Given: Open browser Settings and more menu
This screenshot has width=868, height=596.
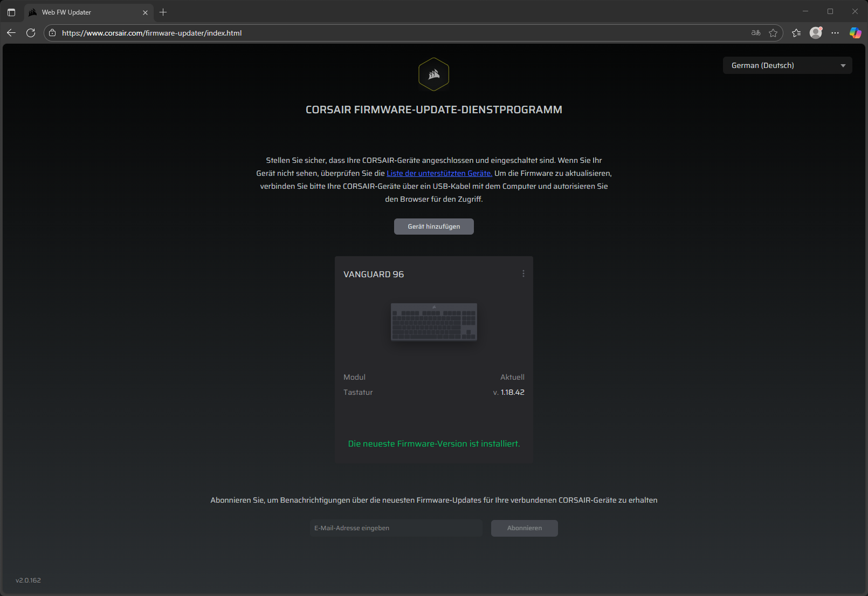Looking at the screenshot, I should coord(835,33).
